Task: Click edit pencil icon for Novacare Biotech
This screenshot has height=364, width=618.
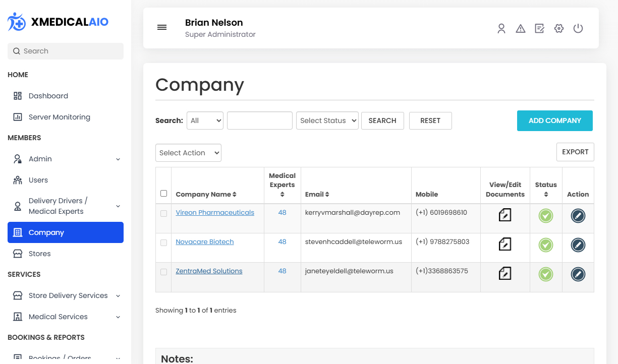Action: tap(578, 245)
